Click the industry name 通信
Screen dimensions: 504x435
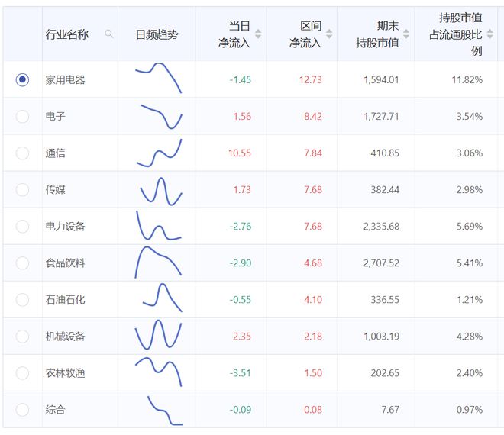click(55, 153)
